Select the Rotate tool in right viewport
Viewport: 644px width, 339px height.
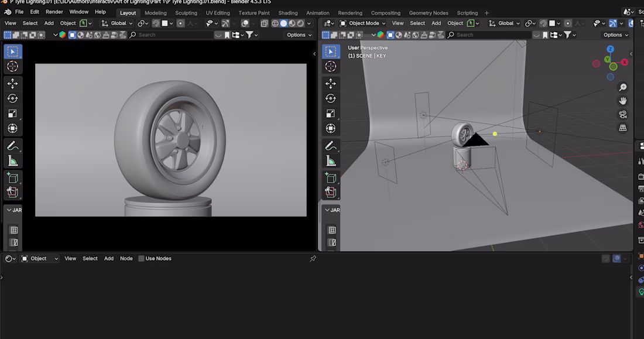[331, 98]
